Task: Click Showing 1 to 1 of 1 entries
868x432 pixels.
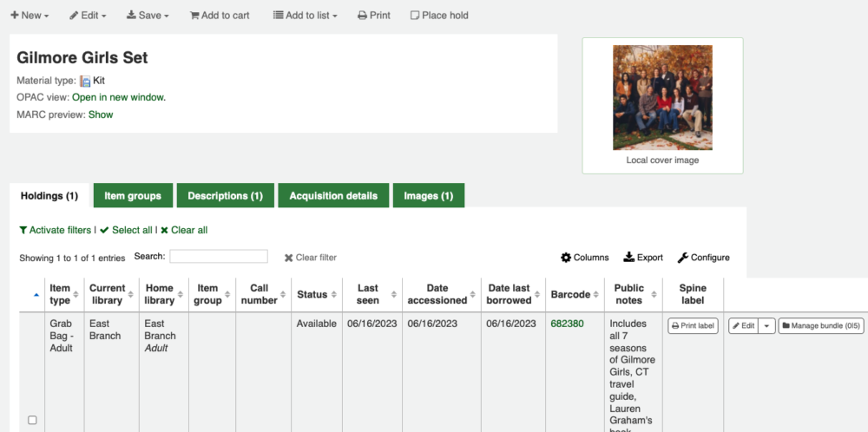Action: (72, 258)
